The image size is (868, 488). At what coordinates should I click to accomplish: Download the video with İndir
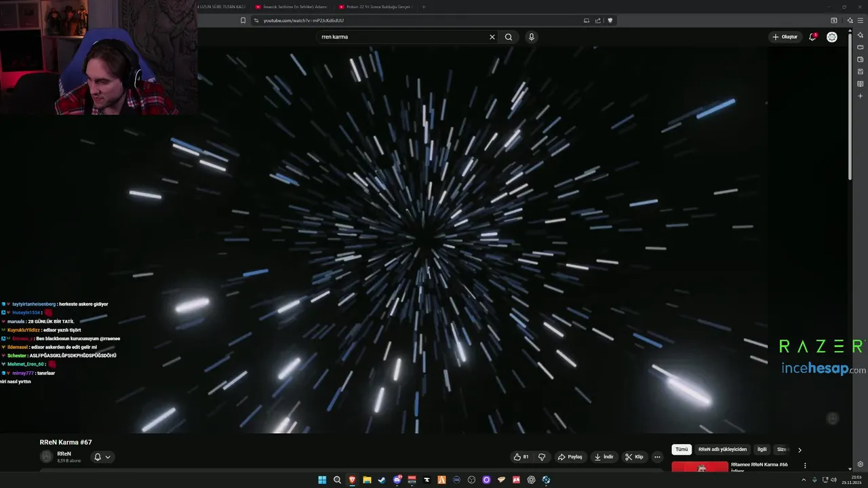coord(604,457)
